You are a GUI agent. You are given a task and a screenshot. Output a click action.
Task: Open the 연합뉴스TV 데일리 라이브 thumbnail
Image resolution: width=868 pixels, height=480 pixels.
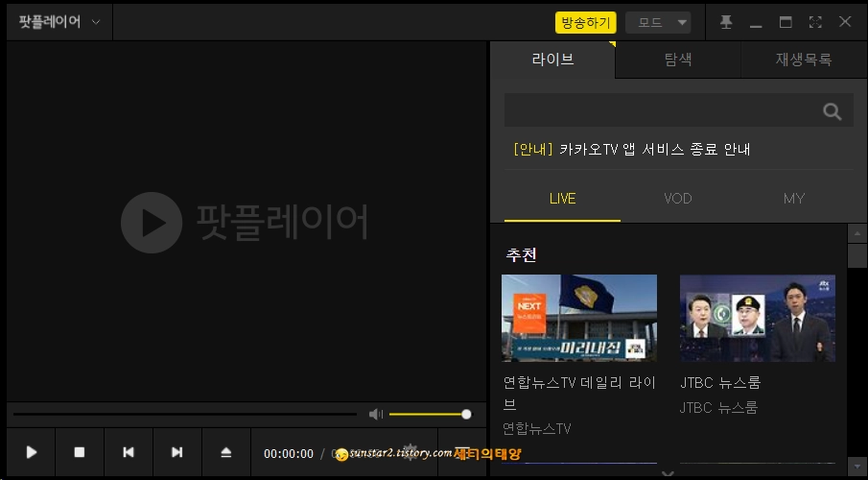click(579, 318)
